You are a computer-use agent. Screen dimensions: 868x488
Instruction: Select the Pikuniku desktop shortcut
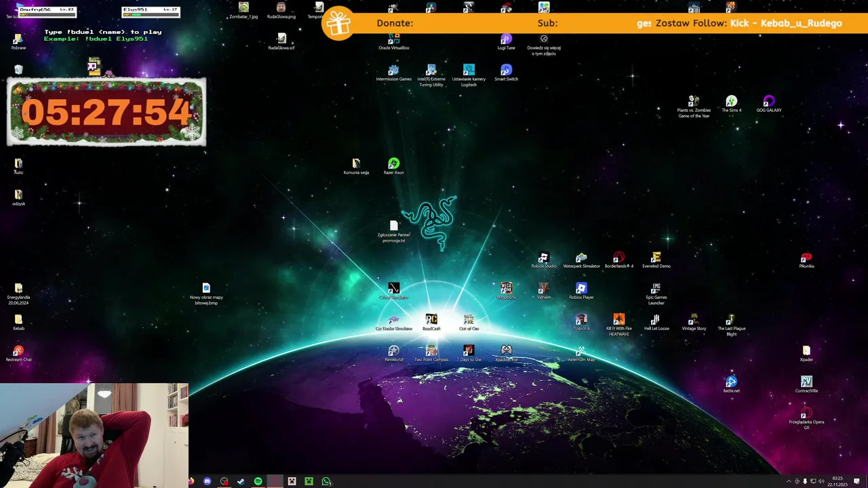(806, 260)
